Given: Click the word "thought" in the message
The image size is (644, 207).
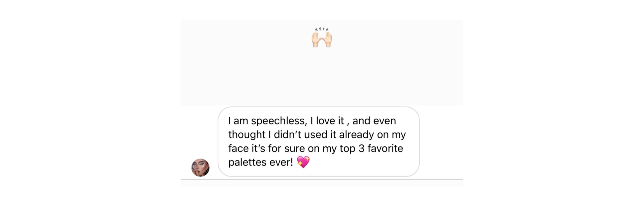Looking at the screenshot, I should [247, 135].
